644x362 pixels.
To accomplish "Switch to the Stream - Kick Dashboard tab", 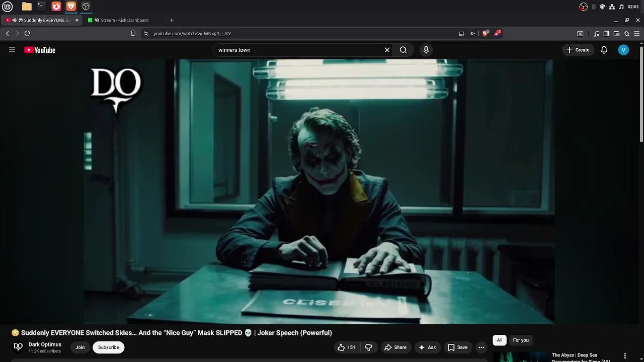I will [124, 20].
